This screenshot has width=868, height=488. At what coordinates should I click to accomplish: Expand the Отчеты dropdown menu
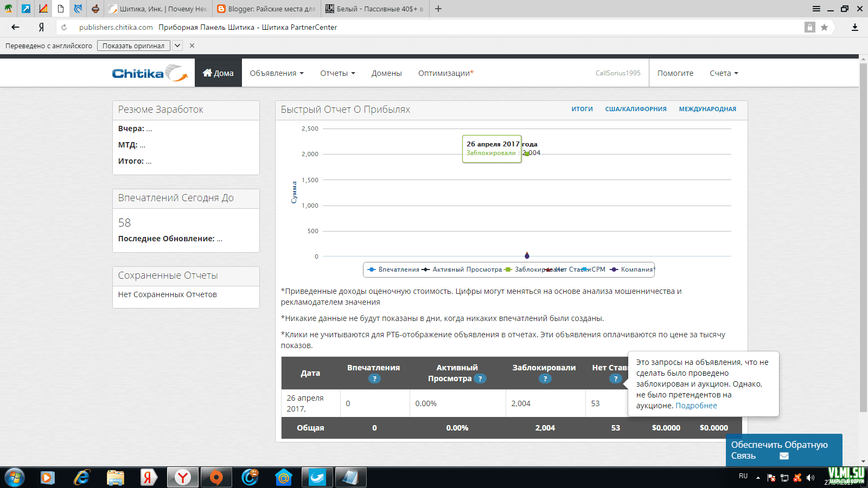coord(337,73)
